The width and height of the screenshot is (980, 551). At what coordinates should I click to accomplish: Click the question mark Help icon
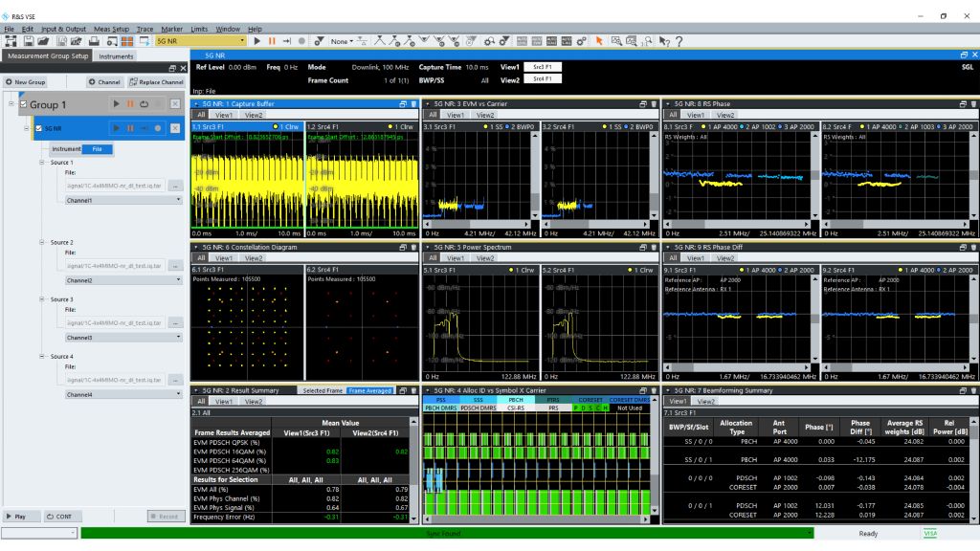tap(679, 41)
